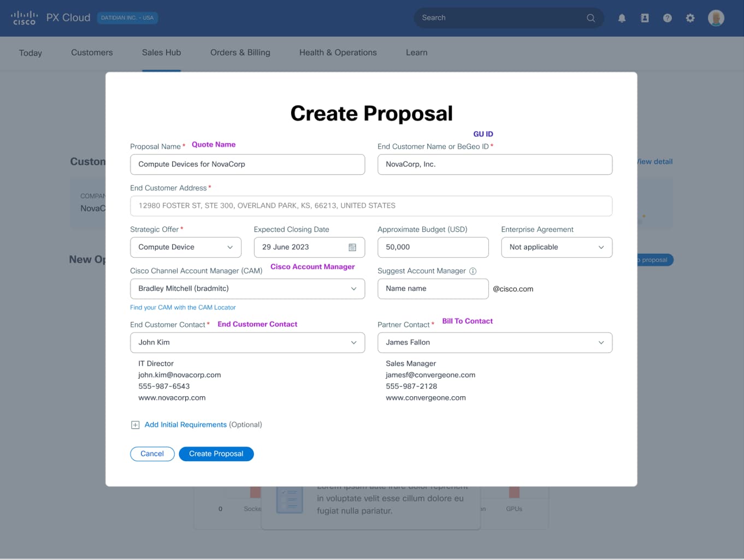Viewport: 744px width, 560px height.
Task: Click Add Initial Requirements link
Action: (185, 425)
